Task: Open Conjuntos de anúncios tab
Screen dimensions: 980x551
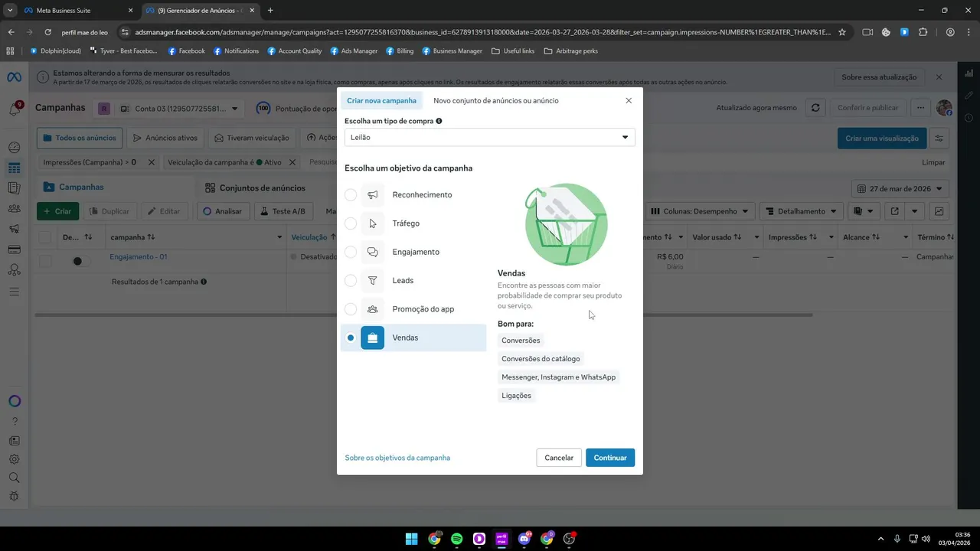Action: [255, 187]
